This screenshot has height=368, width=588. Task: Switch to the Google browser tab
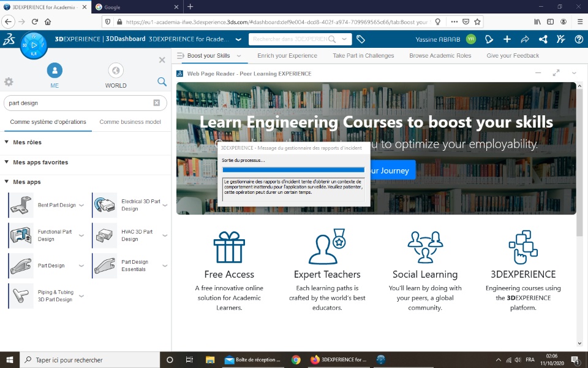coord(137,7)
